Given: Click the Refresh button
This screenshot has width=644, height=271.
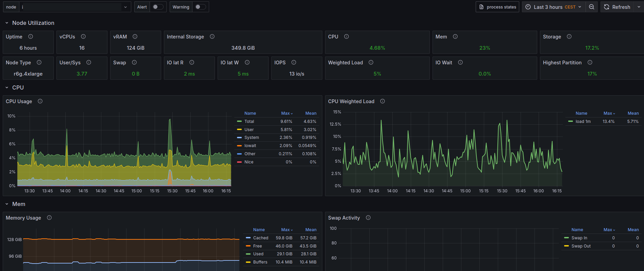Looking at the screenshot, I should click(617, 7).
